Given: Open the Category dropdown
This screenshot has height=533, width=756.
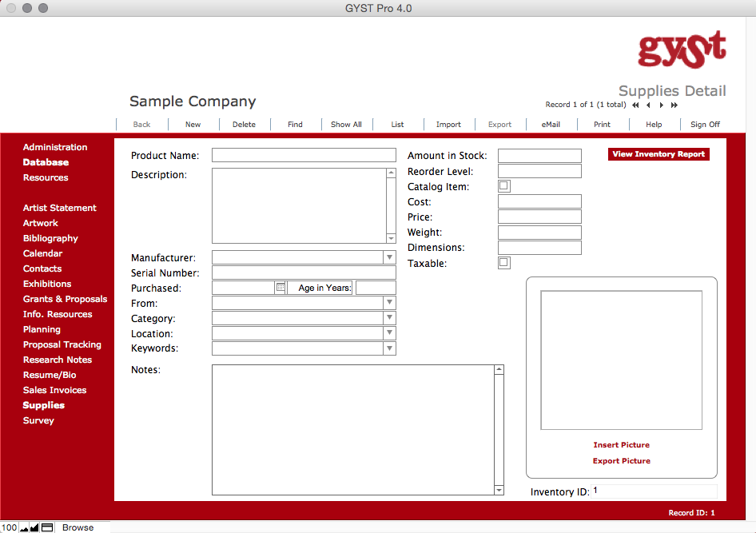Looking at the screenshot, I should (x=389, y=317).
